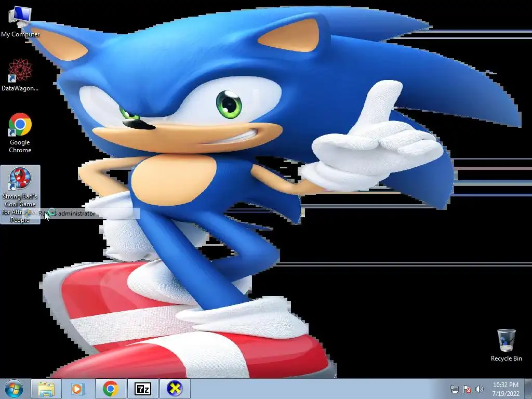Open Windows Explorer from the taskbar

pyautogui.click(x=46, y=389)
